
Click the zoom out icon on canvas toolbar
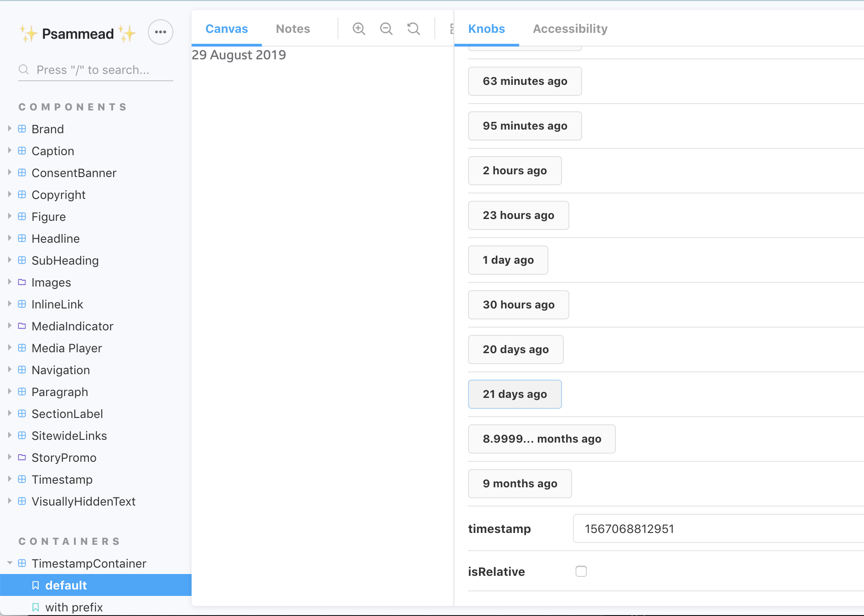click(x=386, y=28)
